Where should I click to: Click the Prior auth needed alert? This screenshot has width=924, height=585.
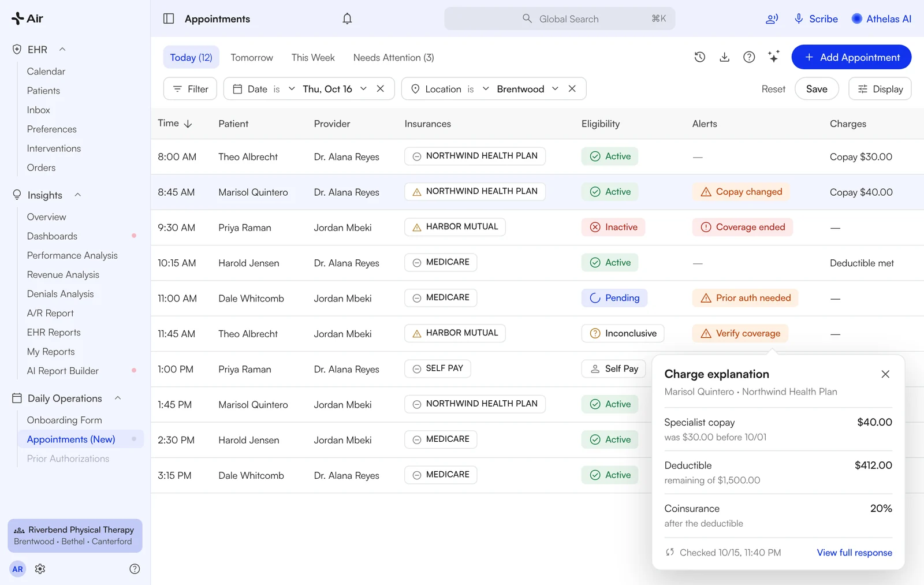point(746,298)
